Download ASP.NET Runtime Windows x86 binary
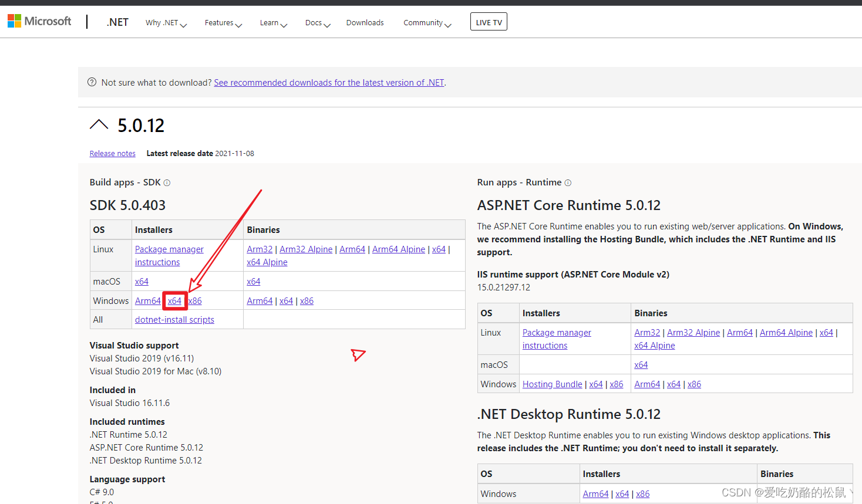Screen dimensions: 862x504 coord(694,384)
